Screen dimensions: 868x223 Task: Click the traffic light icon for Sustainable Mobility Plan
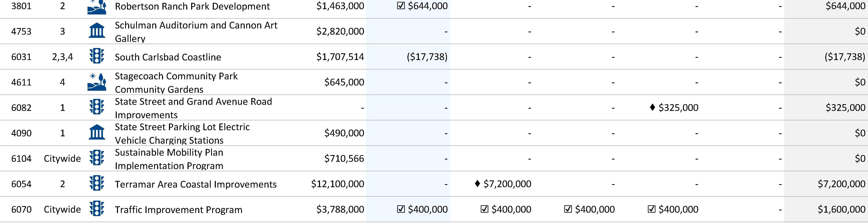(x=97, y=158)
